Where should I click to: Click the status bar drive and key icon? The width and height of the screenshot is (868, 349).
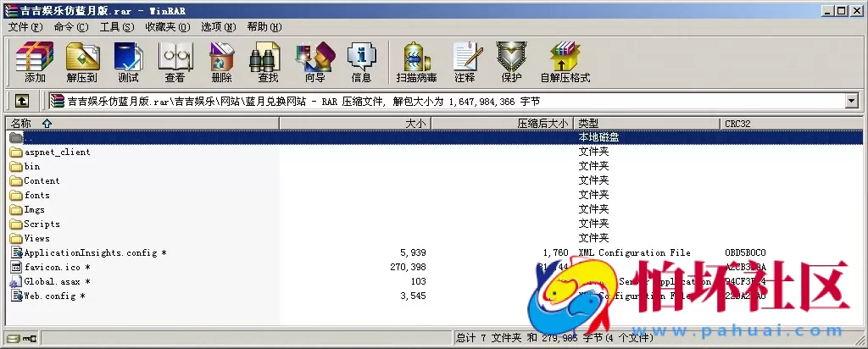21,337
